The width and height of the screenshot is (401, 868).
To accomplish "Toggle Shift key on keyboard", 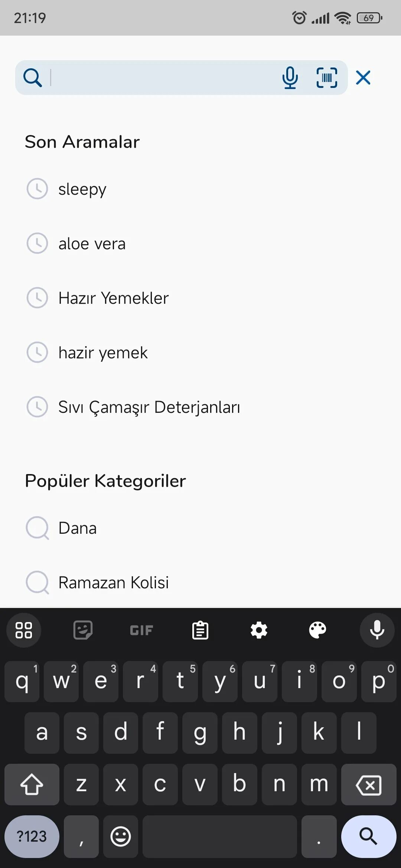I will coord(32,785).
